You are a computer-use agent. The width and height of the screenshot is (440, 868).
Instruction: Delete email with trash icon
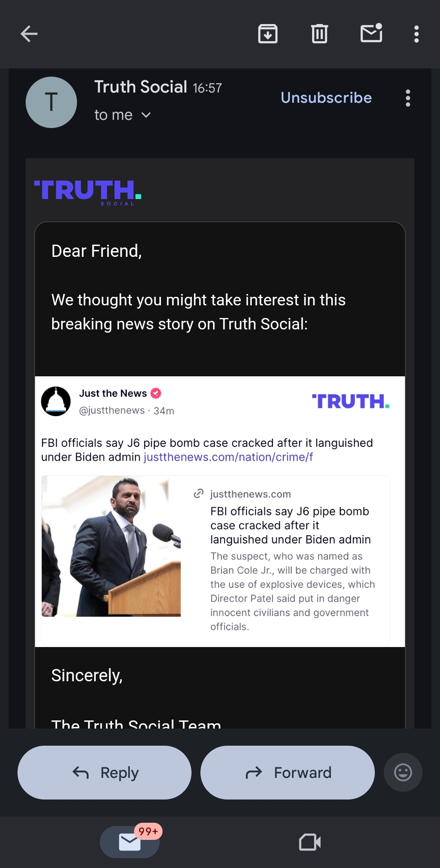click(319, 34)
